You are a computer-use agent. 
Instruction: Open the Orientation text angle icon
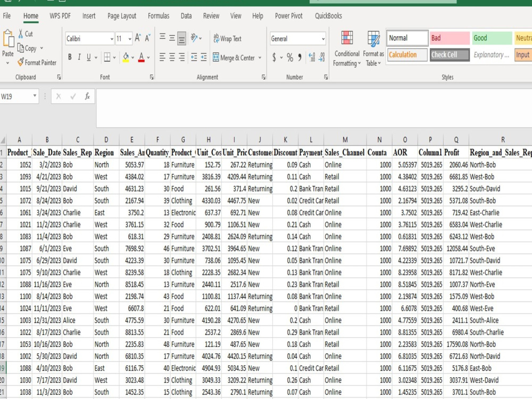194,38
